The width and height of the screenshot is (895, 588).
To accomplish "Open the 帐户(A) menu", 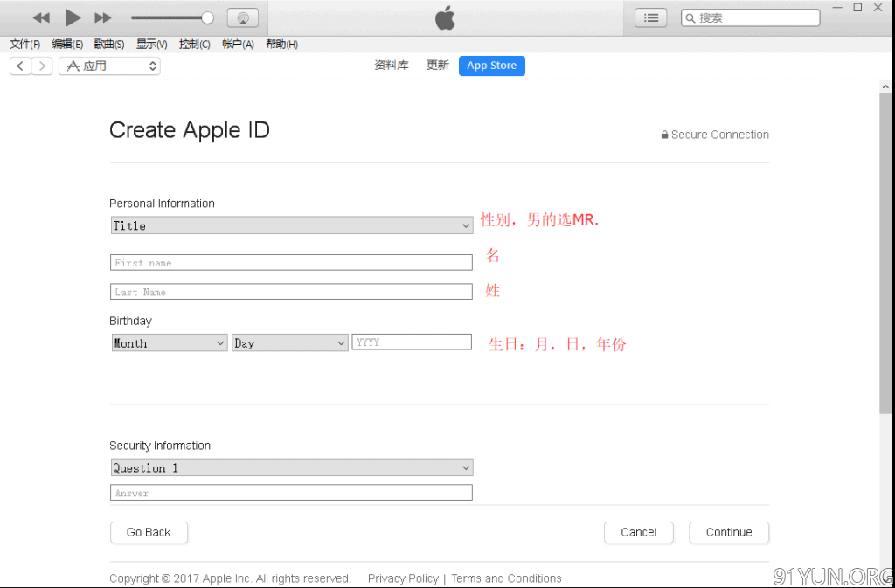I will pos(238,45).
